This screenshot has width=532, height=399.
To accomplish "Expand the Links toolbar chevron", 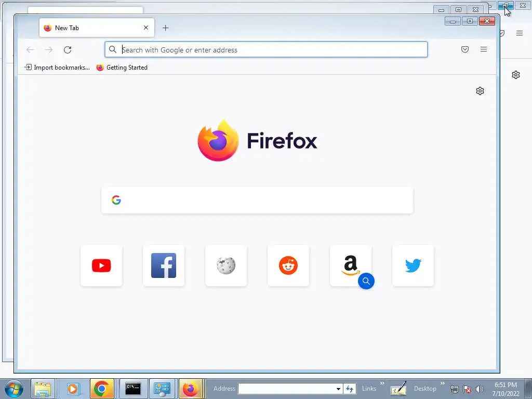I will point(382,383).
